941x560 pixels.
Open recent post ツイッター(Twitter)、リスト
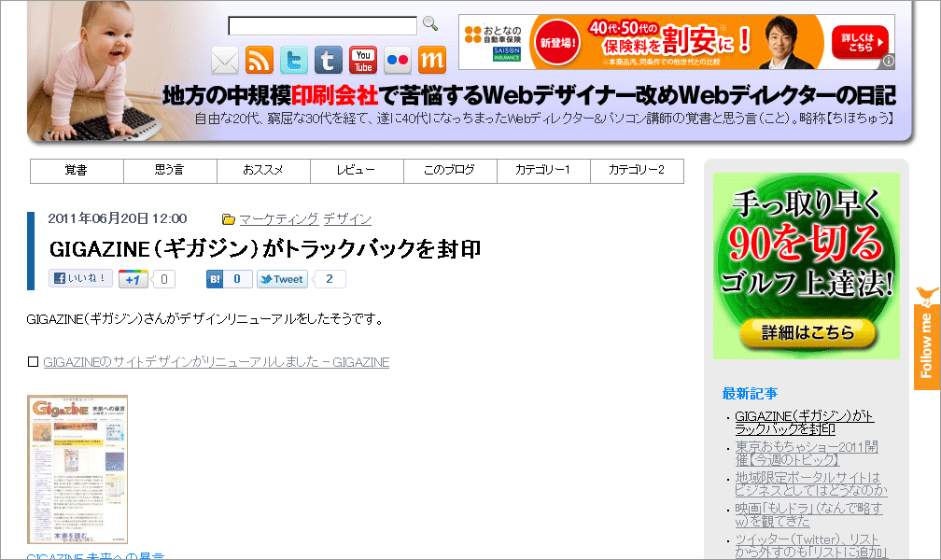click(810, 546)
